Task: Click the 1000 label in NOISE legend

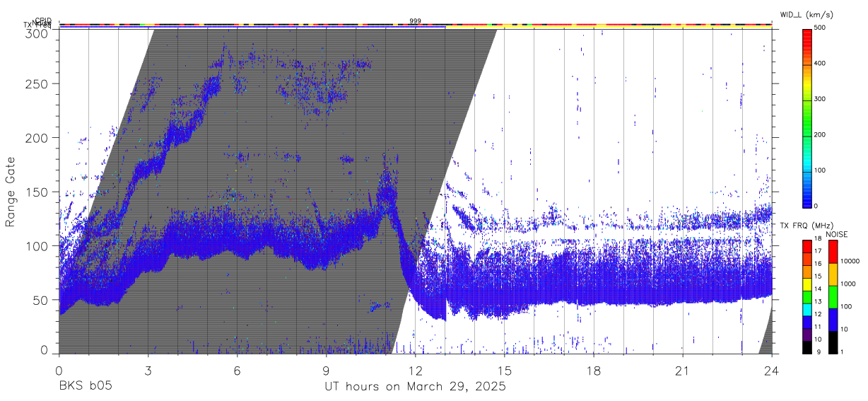Action: (x=848, y=284)
